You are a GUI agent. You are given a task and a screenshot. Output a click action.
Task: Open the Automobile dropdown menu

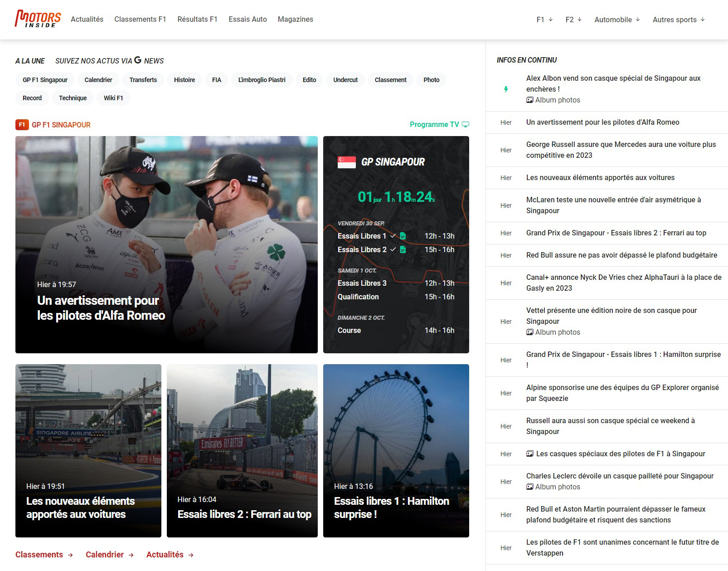(617, 20)
